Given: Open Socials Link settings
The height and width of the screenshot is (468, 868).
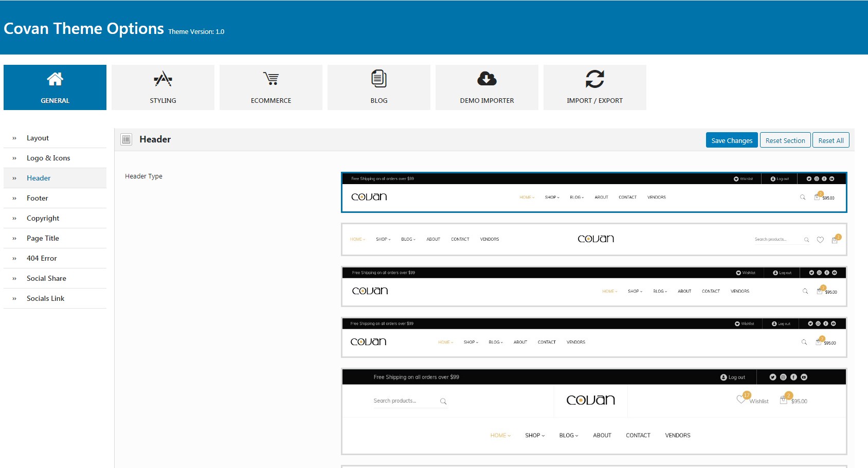Looking at the screenshot, I should (55, 298).
